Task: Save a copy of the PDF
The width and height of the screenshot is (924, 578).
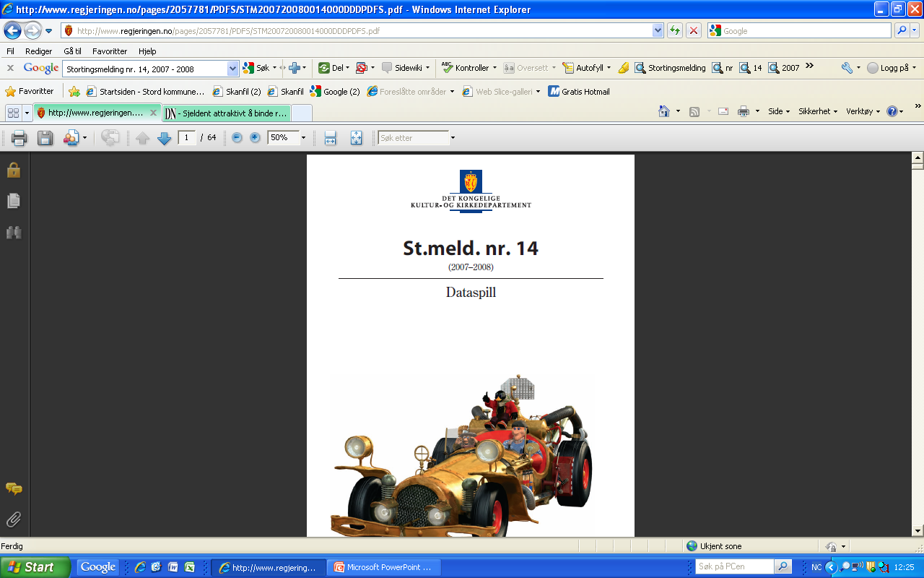Action: pyautogui.click(x=45, y=137)
